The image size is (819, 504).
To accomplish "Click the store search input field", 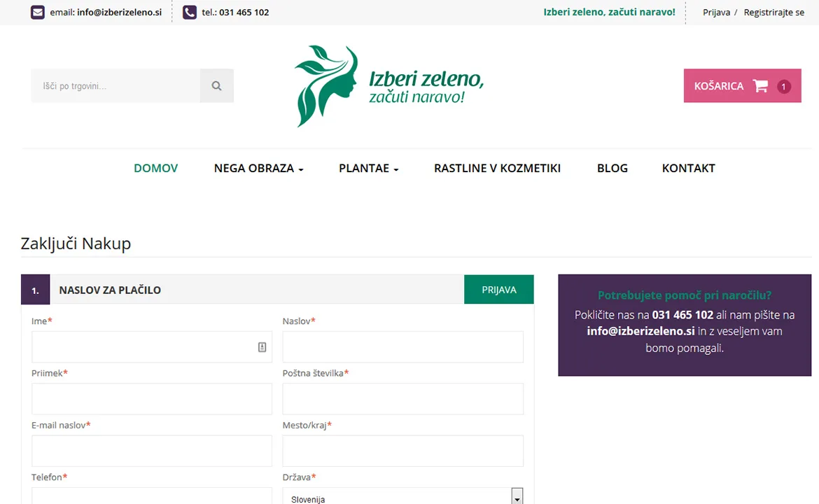I will 115,85.
